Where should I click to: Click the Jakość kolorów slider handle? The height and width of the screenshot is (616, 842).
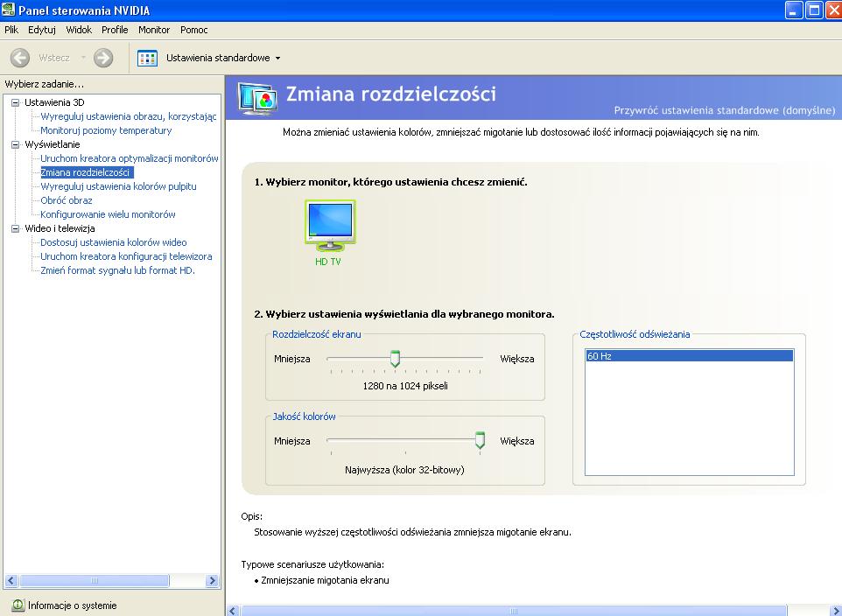480,441
